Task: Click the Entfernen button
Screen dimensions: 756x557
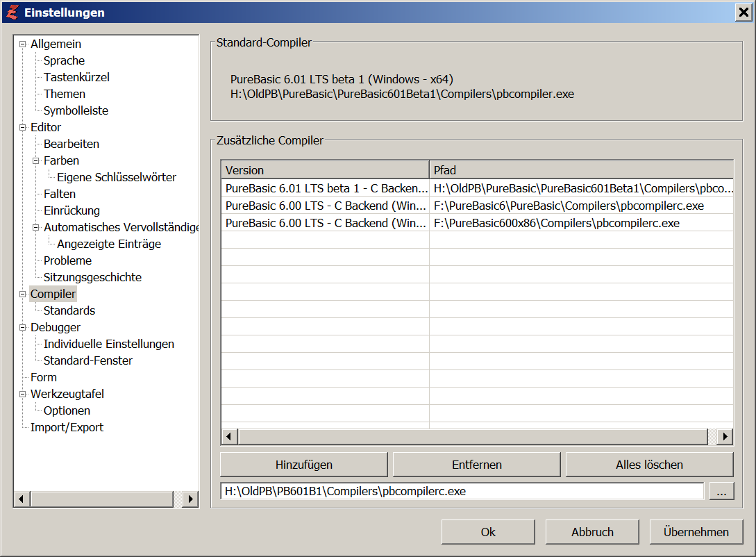Action: pyautogui.click(x=477, y=465)
